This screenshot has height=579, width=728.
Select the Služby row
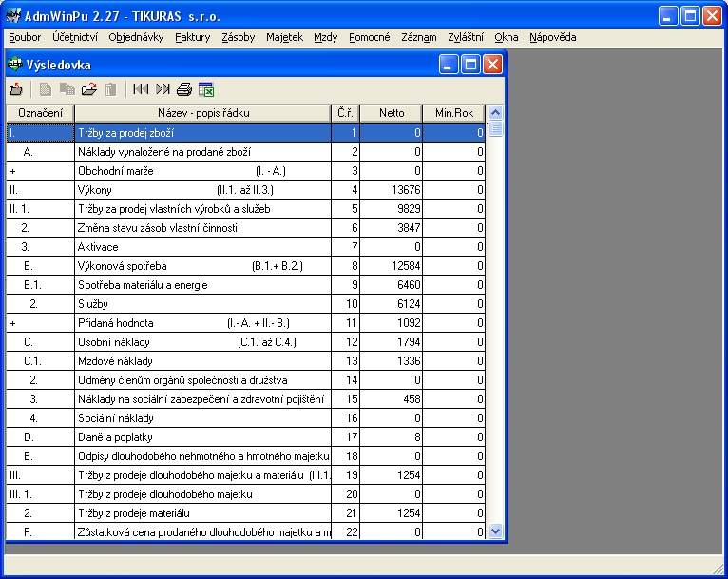(245, 304)
